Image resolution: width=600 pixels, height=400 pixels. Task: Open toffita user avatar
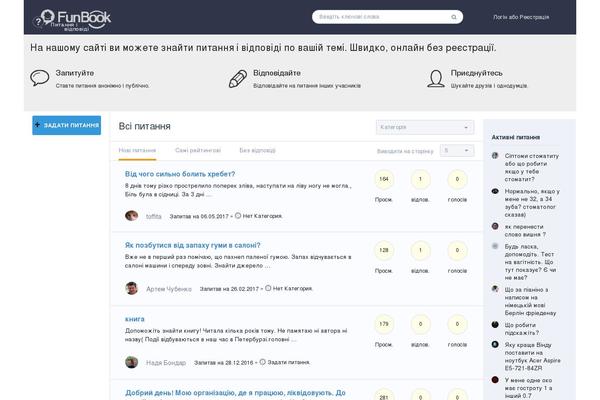pos(131,216)
